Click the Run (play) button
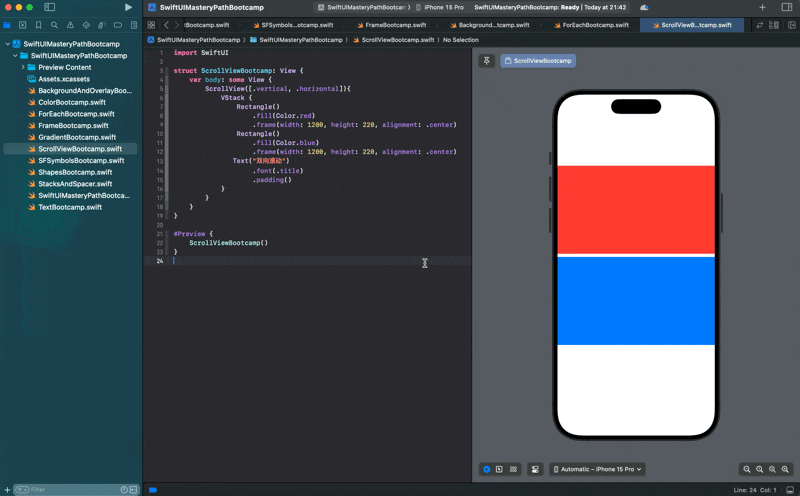 [x=128, y=7]
